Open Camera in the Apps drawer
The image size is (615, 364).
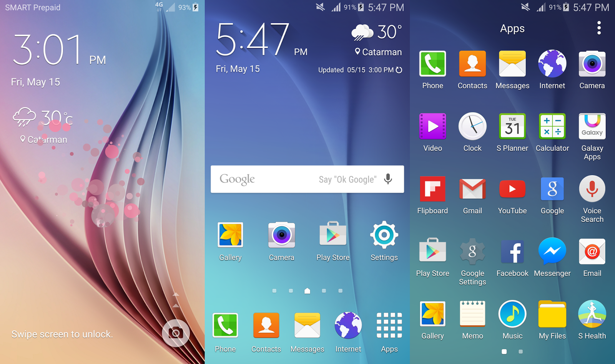click(592, 70)
